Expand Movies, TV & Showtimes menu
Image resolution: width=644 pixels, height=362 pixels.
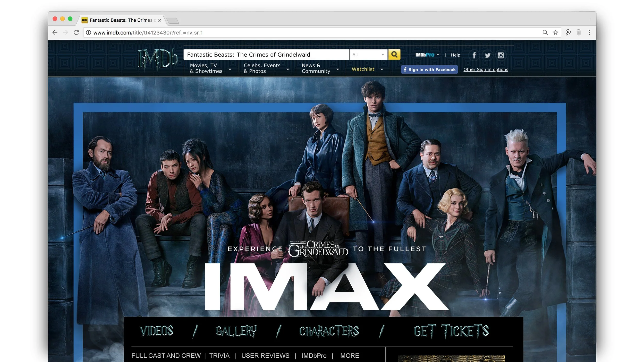point(211,68)
